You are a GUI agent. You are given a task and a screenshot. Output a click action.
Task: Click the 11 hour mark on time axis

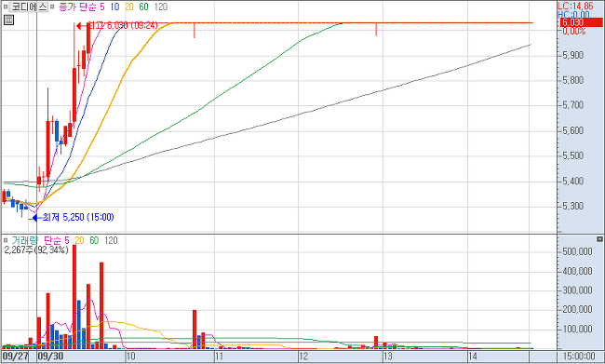(220, 356)
